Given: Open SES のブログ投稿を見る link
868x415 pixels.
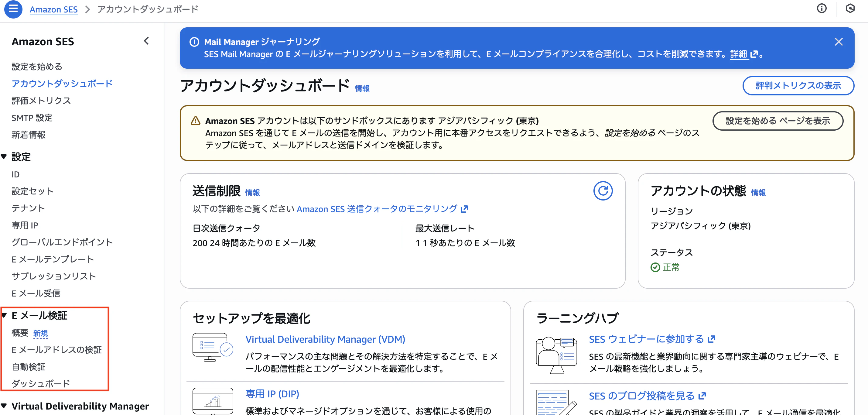Looking at the screenshot, I should pos(641,396).
